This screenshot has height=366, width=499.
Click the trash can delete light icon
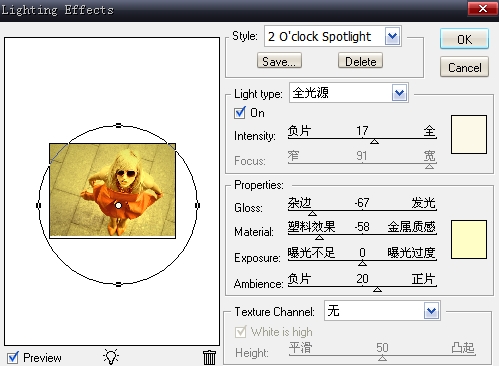209,357
